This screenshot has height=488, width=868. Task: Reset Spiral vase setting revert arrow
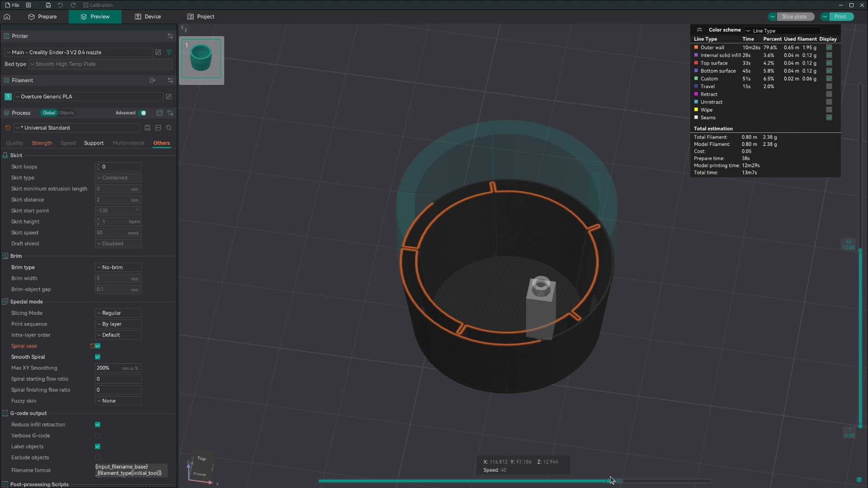[92, 346]
